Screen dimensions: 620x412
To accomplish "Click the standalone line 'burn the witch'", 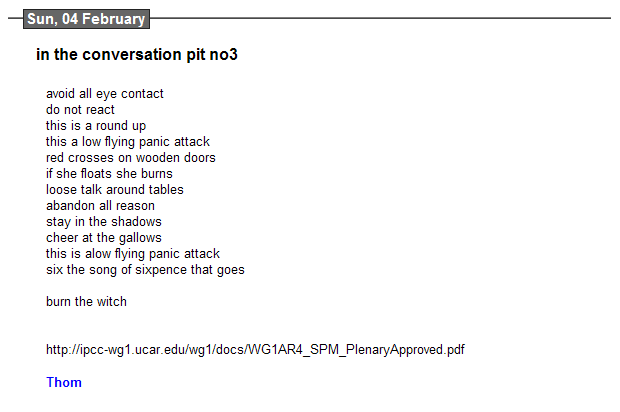I will pos(86,302).
